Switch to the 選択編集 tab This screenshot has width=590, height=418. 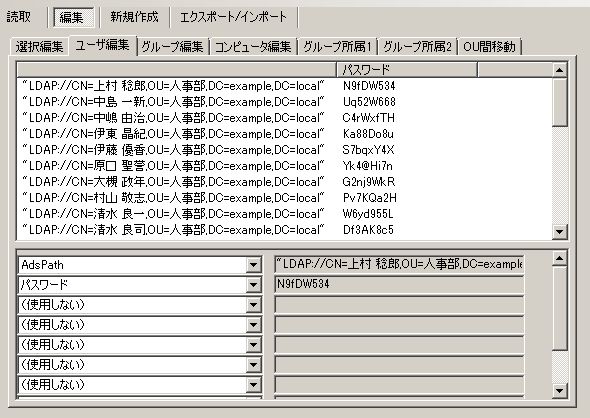point(40,47)
